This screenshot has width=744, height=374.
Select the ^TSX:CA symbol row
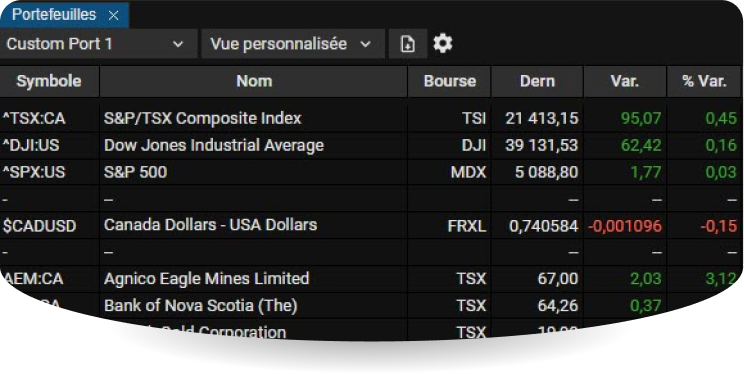pyautogui.click(x=370, y=118)
